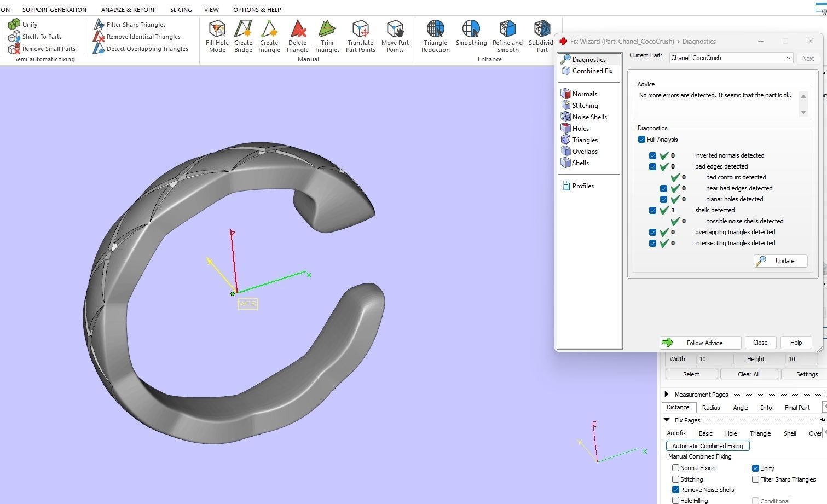Image resolution: width=827 pixels, height=504 pixels.
Task: Toggle shells detected checkbox
Action: [x=652, y=210]
